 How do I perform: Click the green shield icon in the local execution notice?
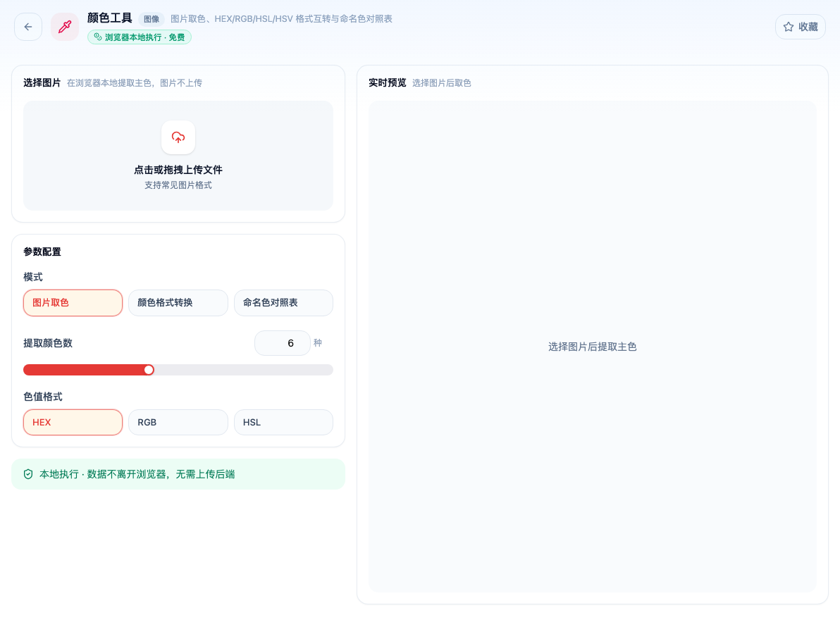(28, 474)
